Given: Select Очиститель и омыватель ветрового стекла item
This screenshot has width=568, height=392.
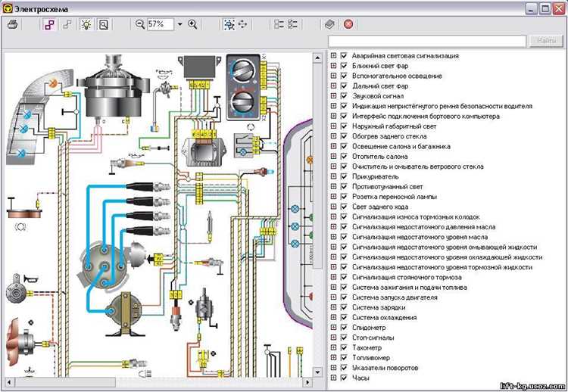Looking at the screenshot, I should (x=417, y=166).
